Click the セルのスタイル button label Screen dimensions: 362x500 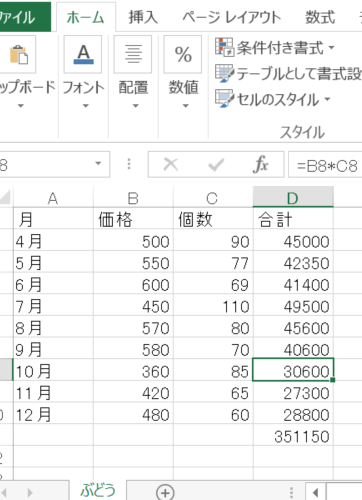click(x=278, y=99)
